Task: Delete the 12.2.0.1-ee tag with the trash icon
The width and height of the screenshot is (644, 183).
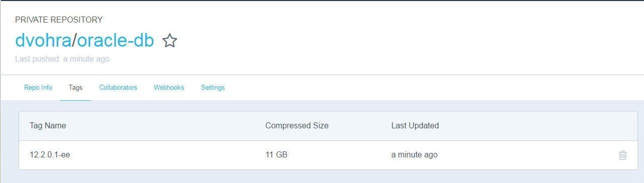Action: (x=622, y=155)
